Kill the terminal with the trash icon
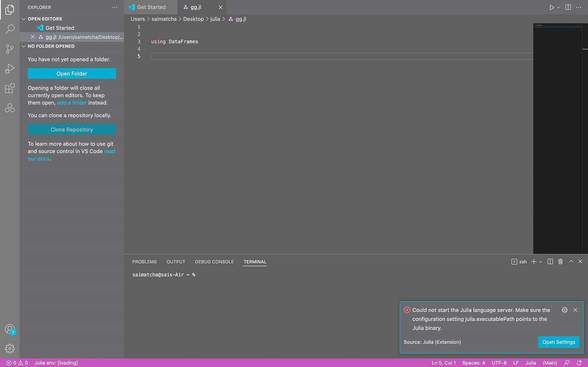588x367 pixels. coord(560,261)
